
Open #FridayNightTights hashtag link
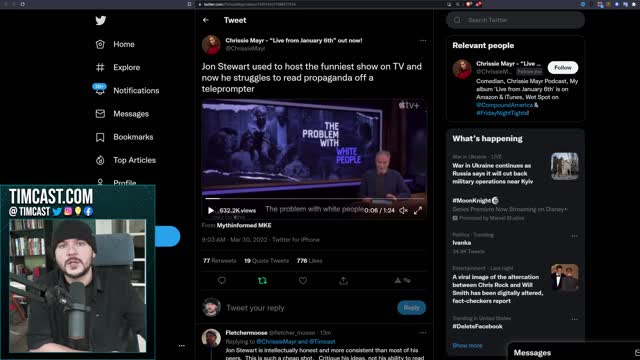pyautogui.click(x=502, y=113)
